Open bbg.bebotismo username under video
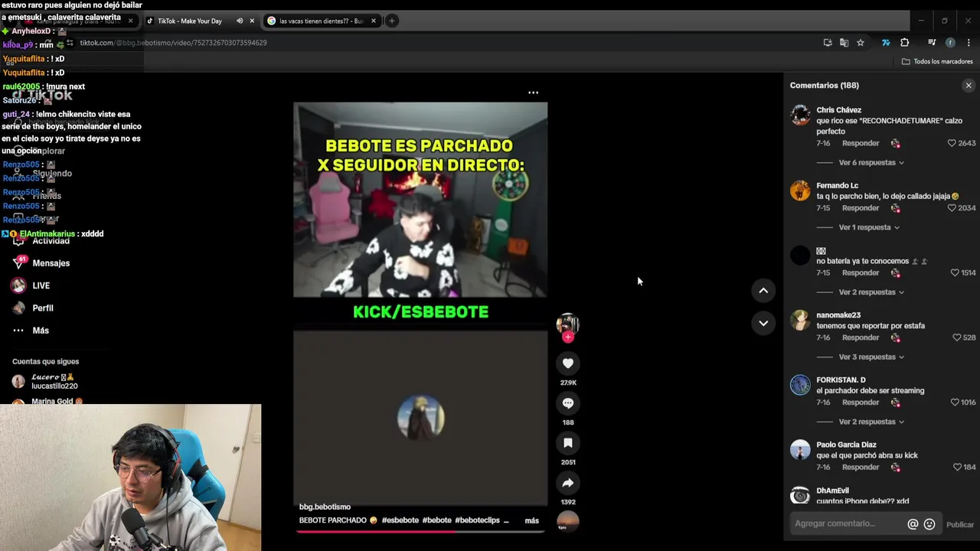The height and width of the screenshot is (551, 980). pos(325,507)
